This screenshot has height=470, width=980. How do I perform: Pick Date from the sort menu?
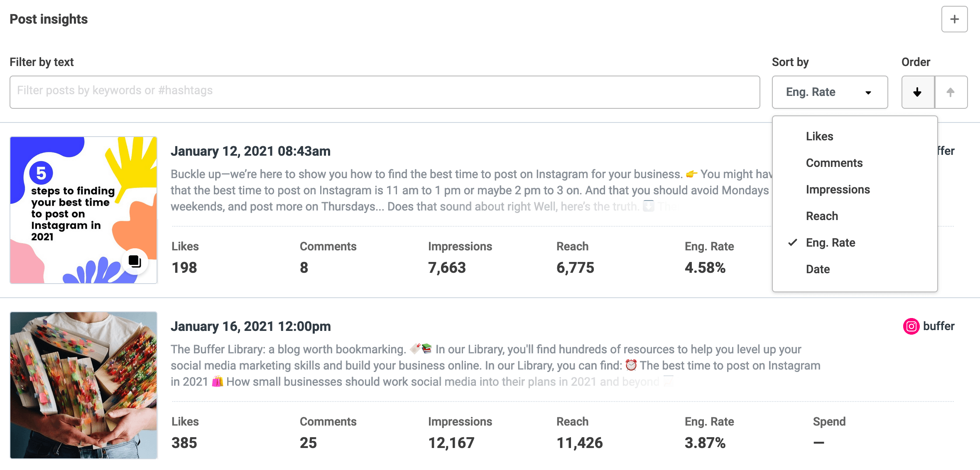pos(818,269)
